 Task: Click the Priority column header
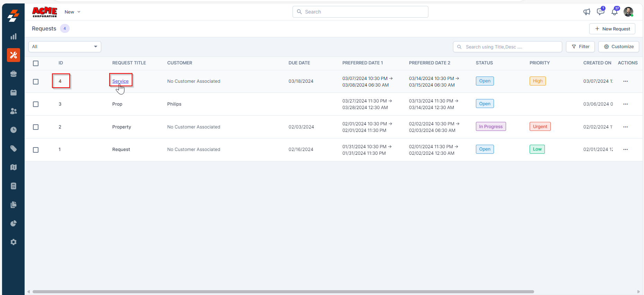coord(539,63)
